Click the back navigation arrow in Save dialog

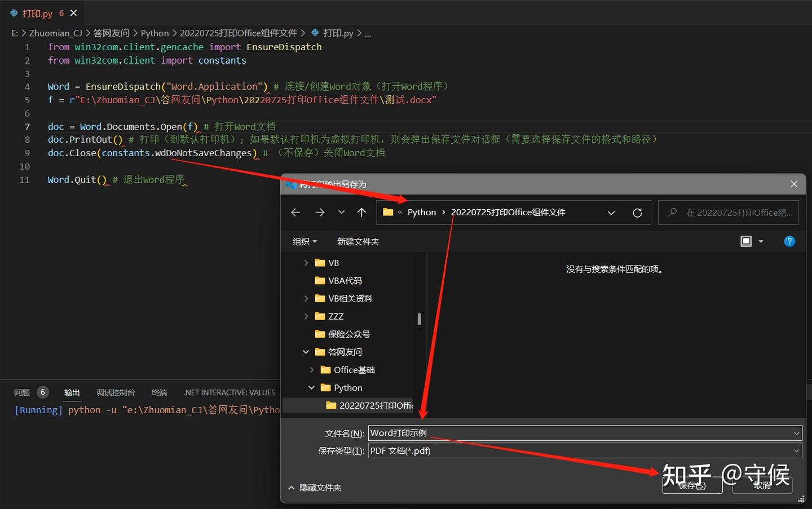295,212
